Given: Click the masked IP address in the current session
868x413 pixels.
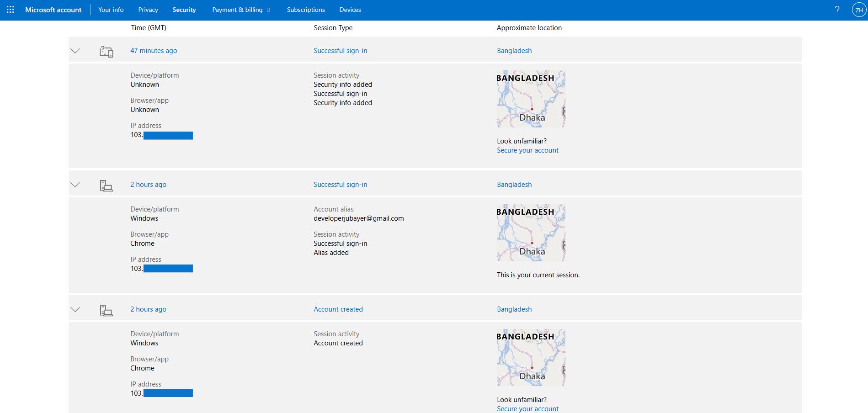Looking at the screenshot, I should point(161,269).
